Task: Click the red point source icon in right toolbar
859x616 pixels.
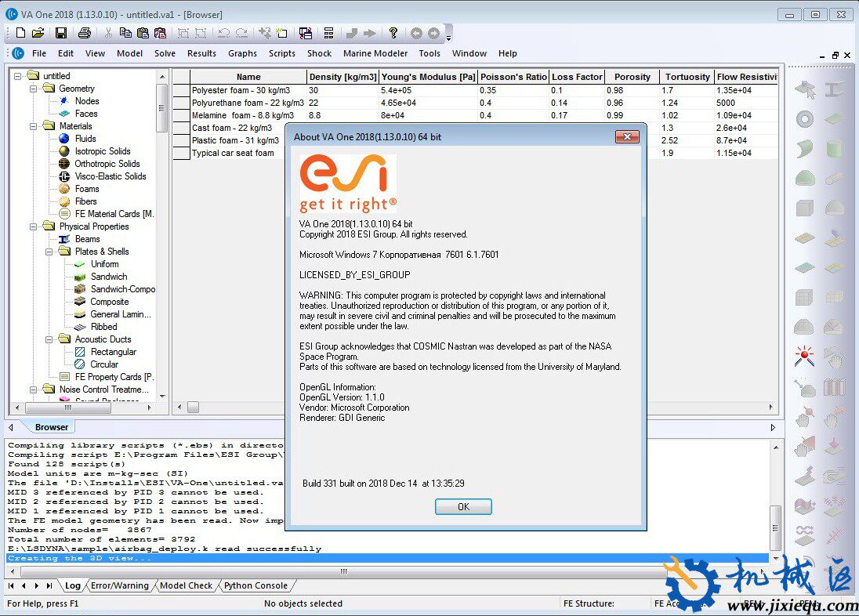Action: 804,356
